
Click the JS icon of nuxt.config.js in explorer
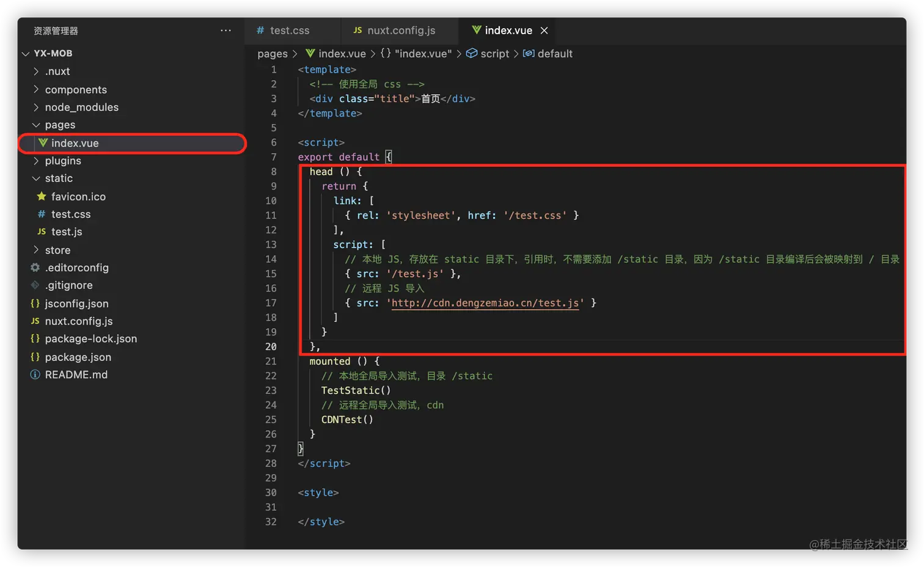pos(35,321)
